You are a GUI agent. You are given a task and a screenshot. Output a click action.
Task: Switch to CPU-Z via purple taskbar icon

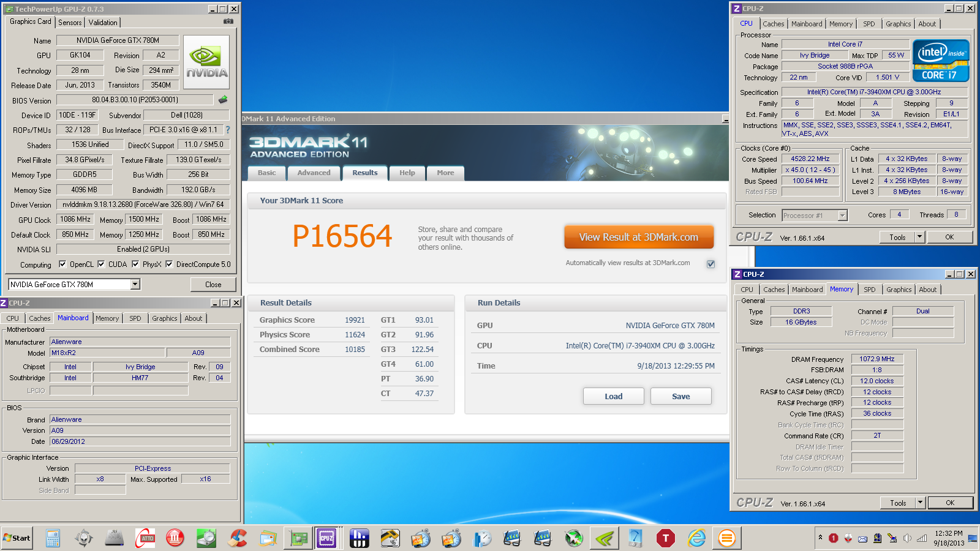327,538
